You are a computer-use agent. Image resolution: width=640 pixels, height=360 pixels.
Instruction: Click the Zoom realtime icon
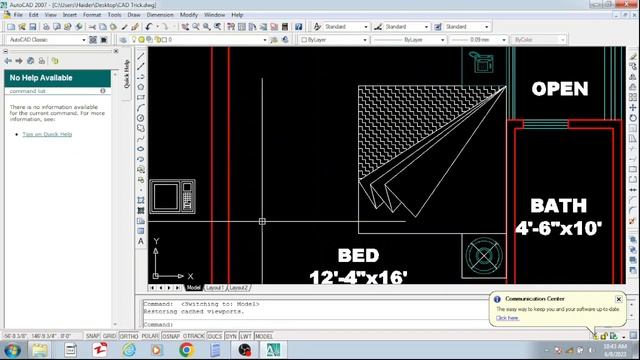pos(196,27)
